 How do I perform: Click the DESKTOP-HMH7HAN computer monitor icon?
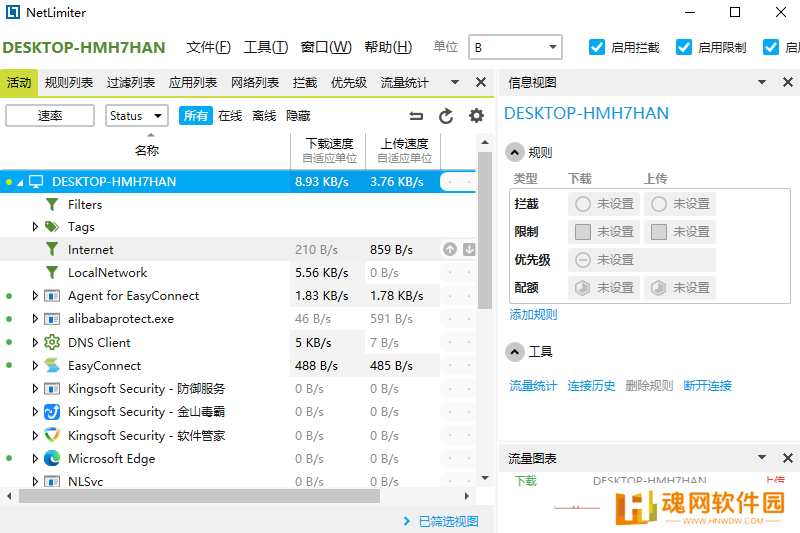pos(36,182)
